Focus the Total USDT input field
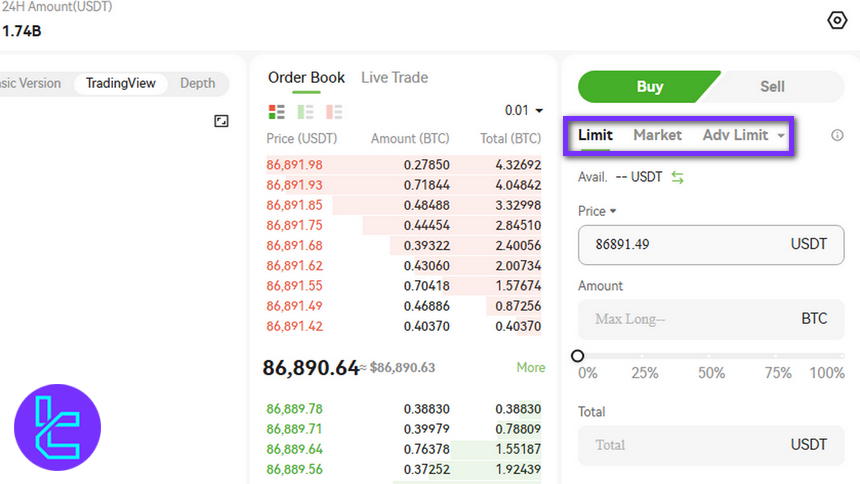This screenshot has width=860, height=484. [x=711, y=445]
